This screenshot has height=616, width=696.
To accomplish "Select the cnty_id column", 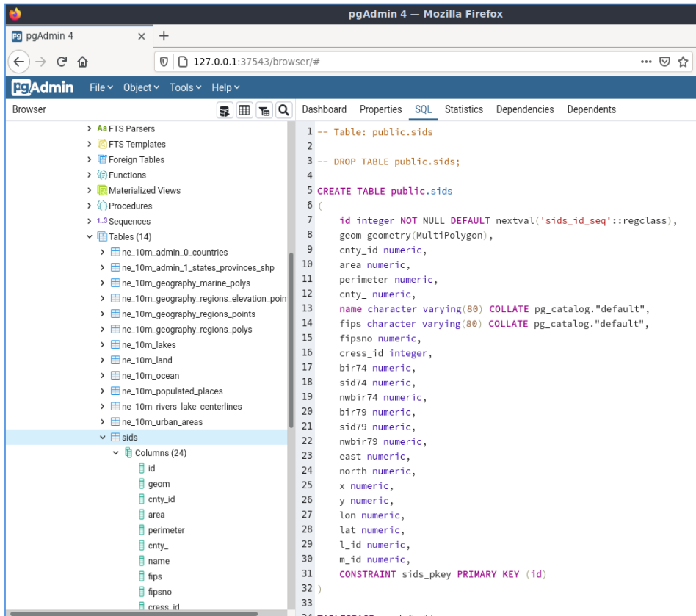I will pyautogui.click(x=161, y=499).
